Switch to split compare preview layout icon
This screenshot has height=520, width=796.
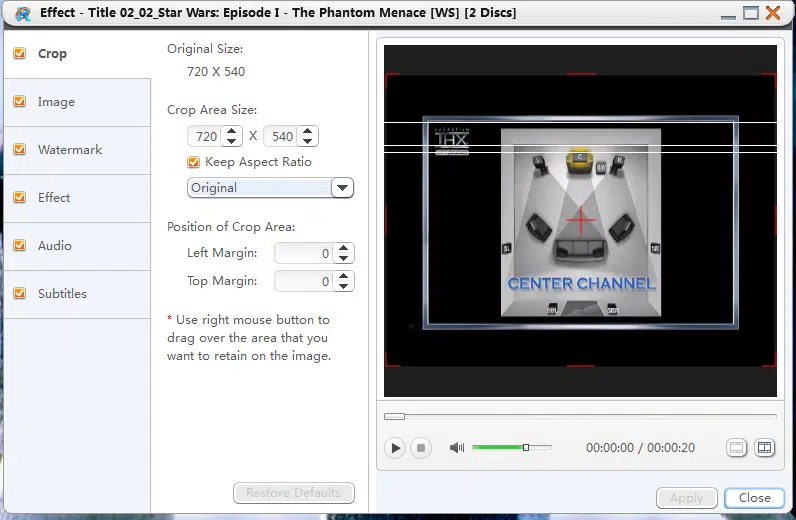pos(765,447)
